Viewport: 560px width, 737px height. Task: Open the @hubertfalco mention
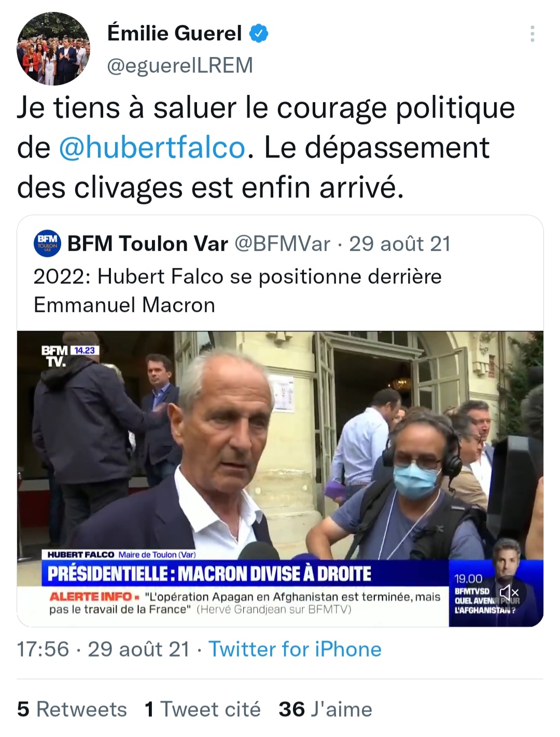(x=152, y=148)
